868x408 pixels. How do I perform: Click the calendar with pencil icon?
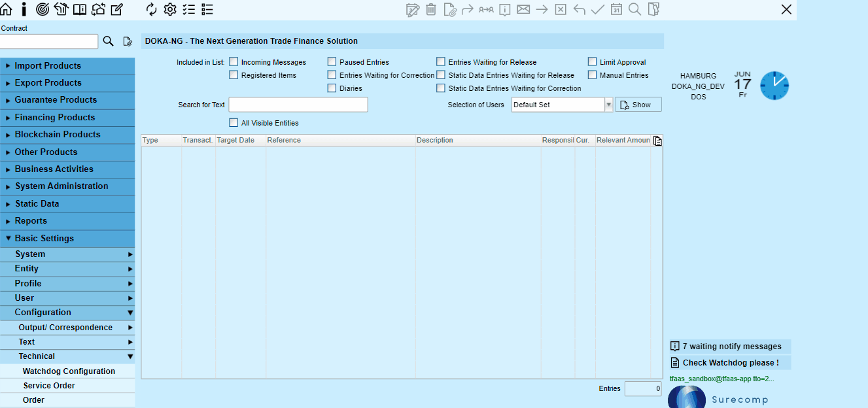tap(412, 9)
